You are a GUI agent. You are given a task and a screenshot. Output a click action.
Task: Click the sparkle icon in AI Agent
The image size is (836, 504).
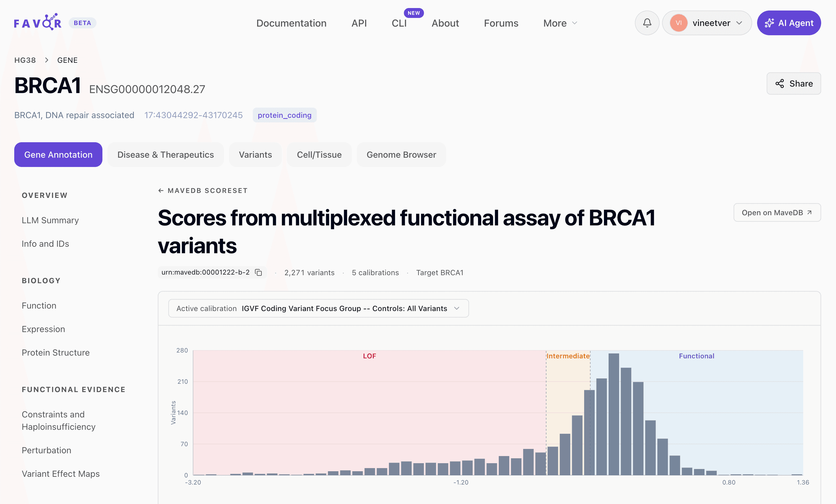[769, 23]
